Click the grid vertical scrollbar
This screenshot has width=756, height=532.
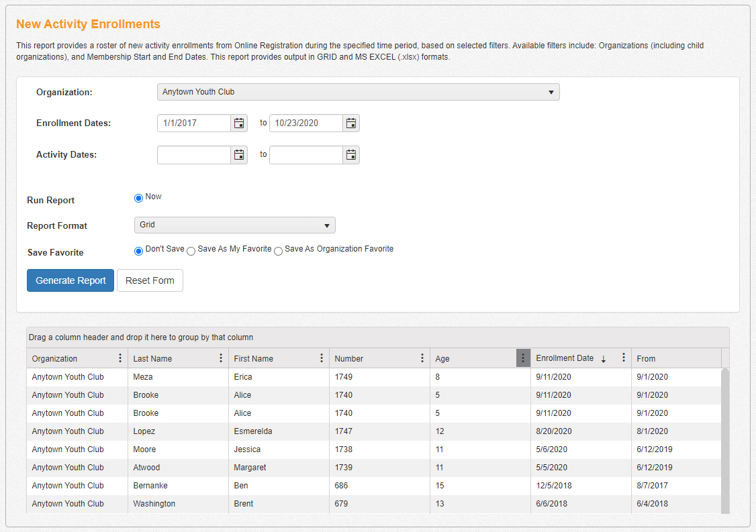725,441
